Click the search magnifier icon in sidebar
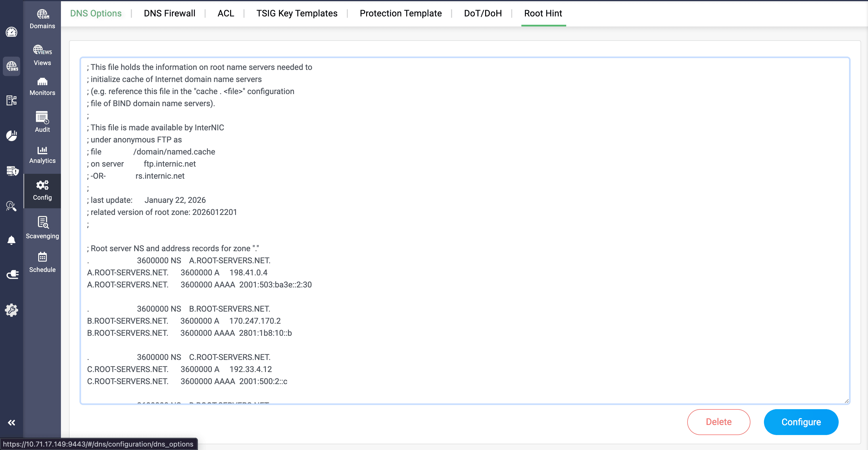The width and height of the screenshot is (868, 450). 11,206
